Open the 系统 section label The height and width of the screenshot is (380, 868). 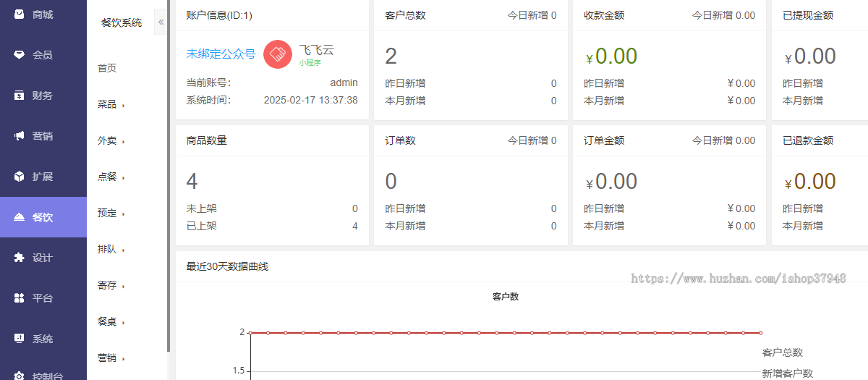[x=43, y=339]
